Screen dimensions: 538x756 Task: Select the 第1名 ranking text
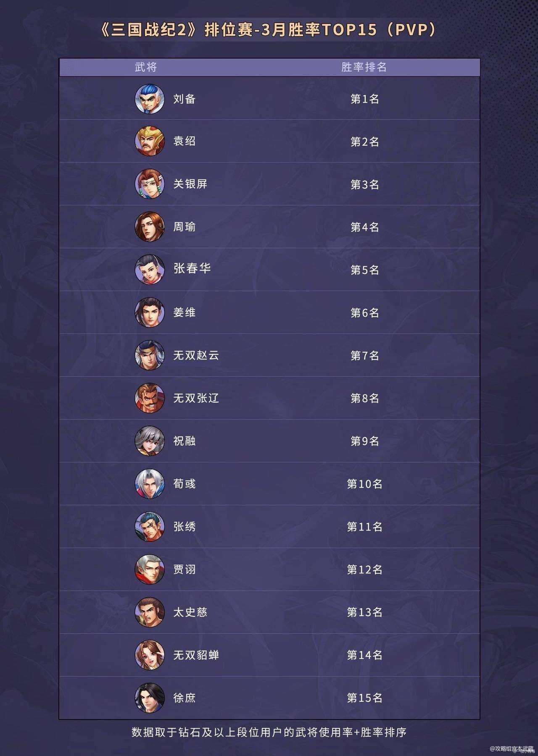point(365,99)
